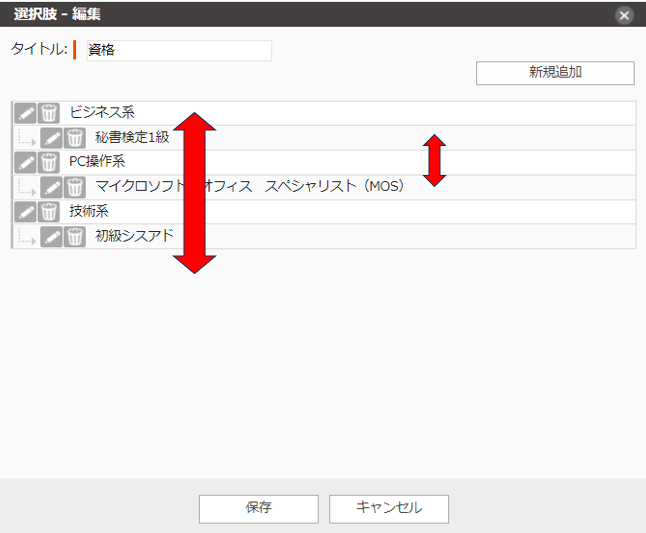
Task: Delete the 秘書検定1級 entry with trash icon
Action: click(75, 138)
